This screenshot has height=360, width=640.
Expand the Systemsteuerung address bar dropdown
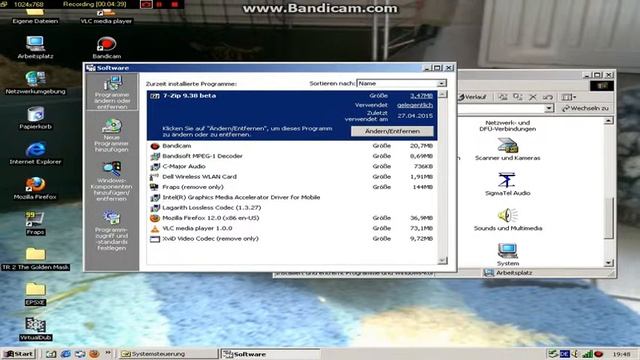(x=549, y=108)
